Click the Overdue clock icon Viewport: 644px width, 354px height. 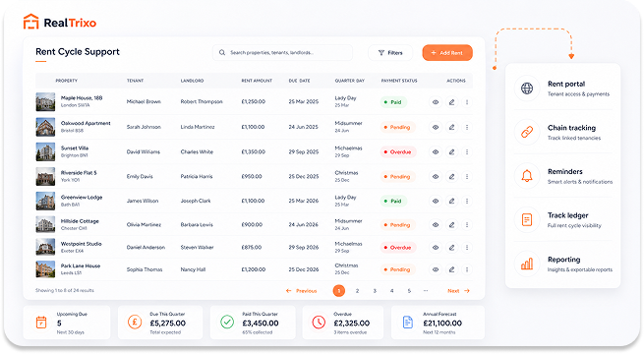click(319, 322)
